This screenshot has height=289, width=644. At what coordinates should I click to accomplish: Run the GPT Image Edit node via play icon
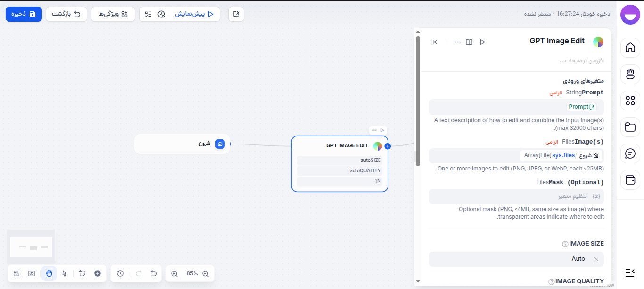point(482,42)
